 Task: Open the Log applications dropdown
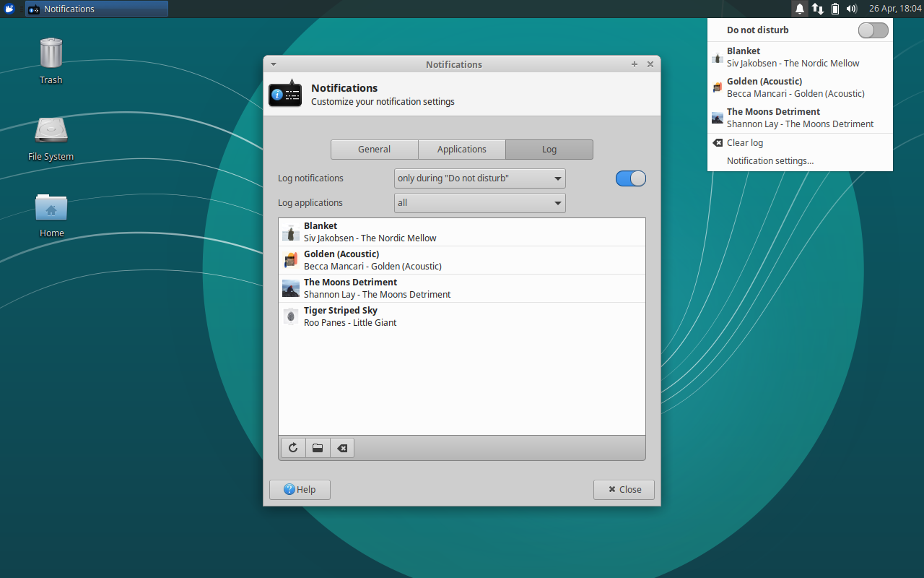479,203
